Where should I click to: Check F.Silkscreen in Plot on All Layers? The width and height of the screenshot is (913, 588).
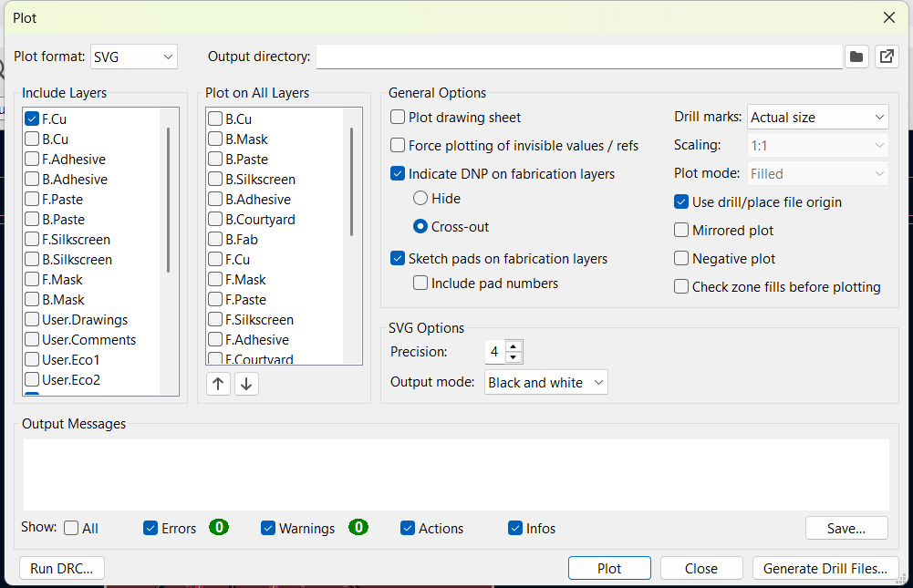[x=215, y=320]
